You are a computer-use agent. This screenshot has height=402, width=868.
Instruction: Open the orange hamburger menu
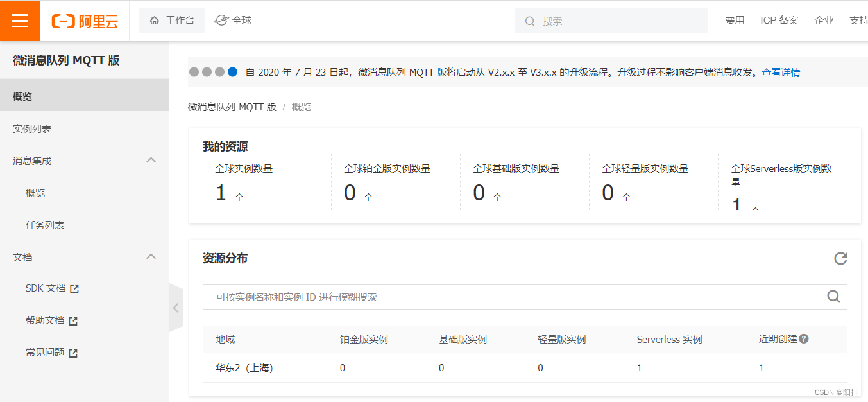pos(20,21)
